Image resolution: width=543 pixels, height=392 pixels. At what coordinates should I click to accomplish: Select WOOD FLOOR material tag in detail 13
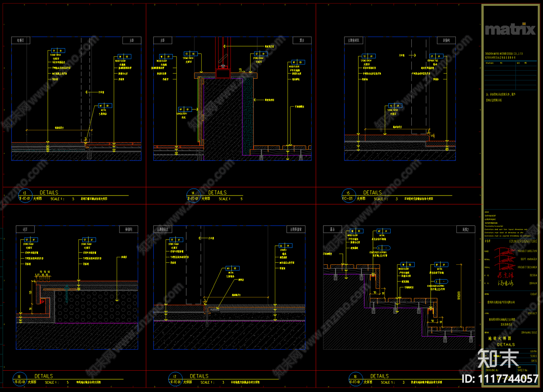(124, 57)
